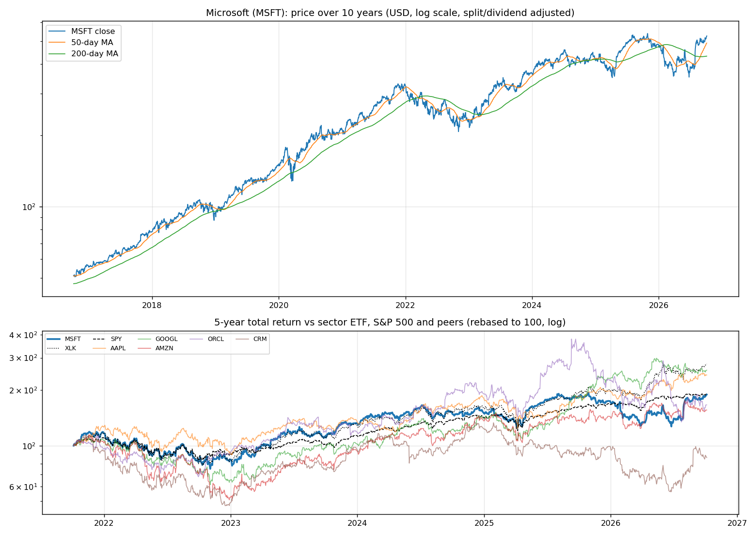Click the 2018 label on the top chart x-axis

[x=152, y=305]
